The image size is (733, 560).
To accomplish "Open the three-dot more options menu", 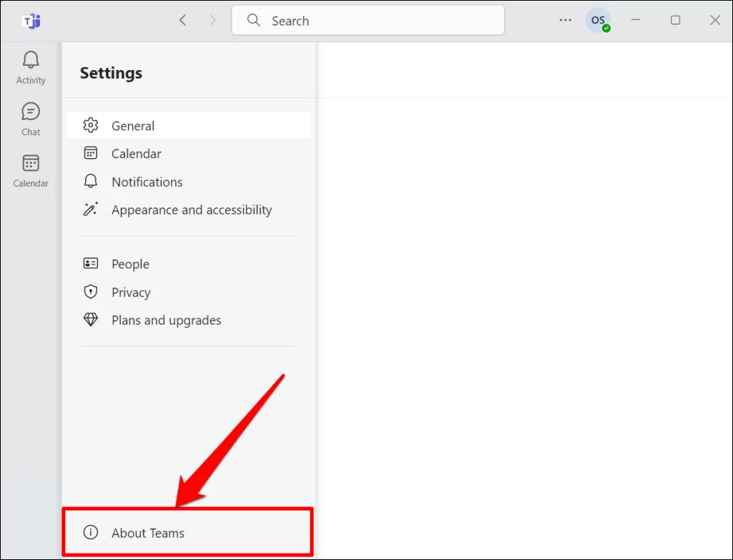I will [x=565, y=21].
